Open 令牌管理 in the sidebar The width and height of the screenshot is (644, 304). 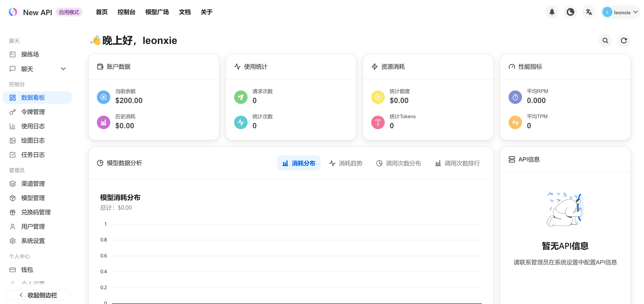click(33, 112)
